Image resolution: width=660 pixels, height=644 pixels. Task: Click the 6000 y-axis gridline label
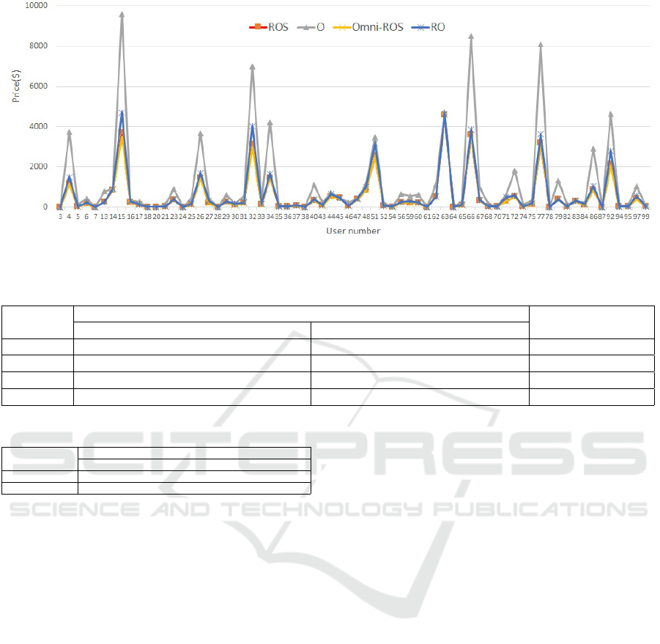(x=38, y=86)
